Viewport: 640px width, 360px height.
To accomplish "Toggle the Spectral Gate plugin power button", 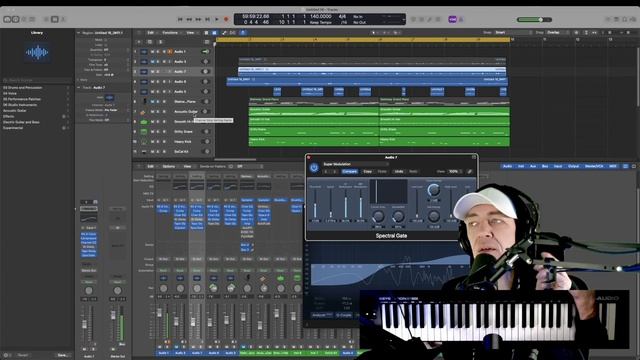I will 314,168.
